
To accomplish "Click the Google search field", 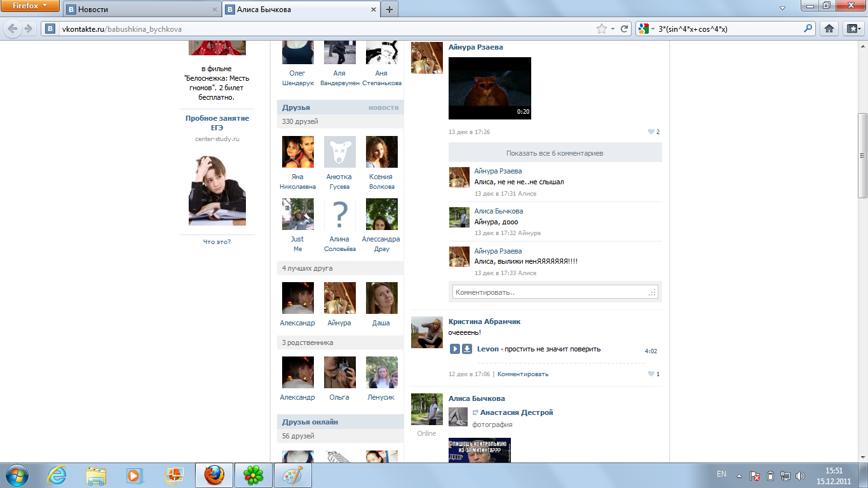I will [729, 29].
